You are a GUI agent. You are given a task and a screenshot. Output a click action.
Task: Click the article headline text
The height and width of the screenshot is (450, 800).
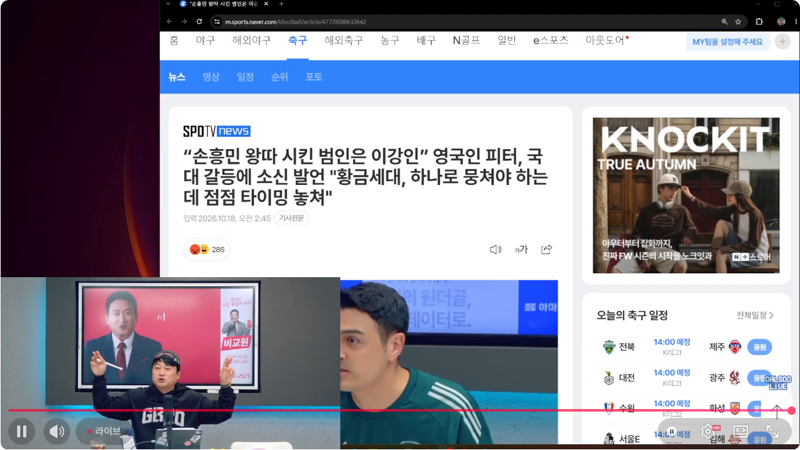click(x=365, y=176)
